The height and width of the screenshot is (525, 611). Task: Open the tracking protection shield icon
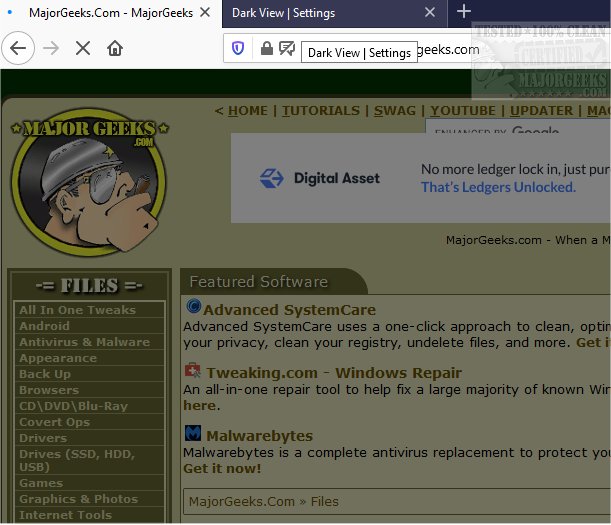click(238, 48)
